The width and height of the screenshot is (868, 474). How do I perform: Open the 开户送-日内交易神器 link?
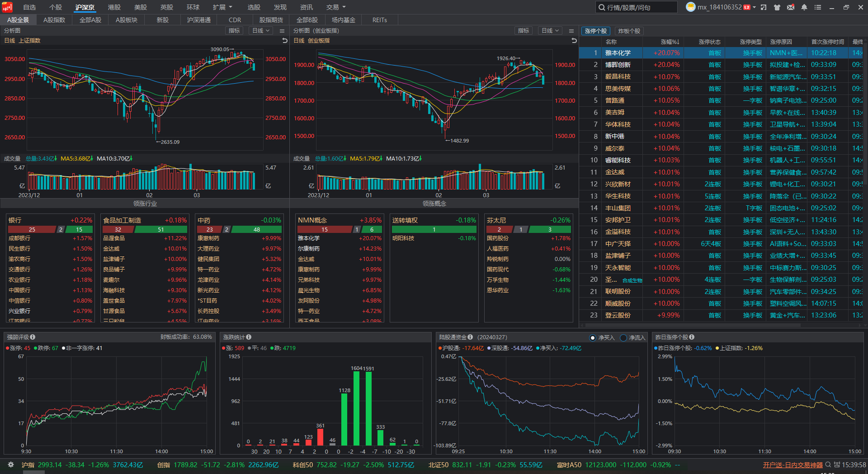pyautogui.click(x=793, y=465)
